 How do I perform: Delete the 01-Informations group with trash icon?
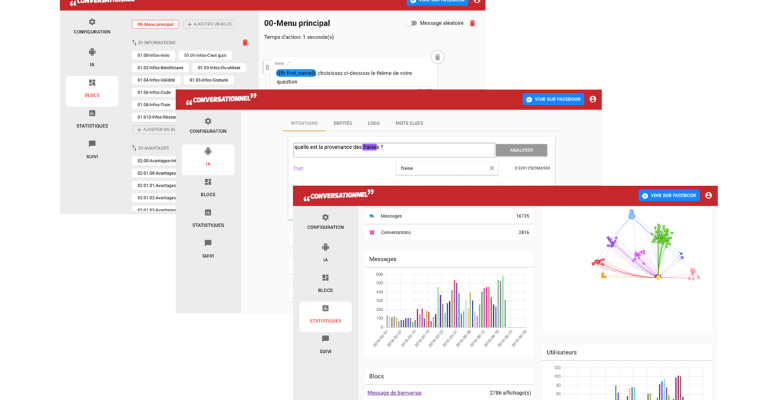(245, 43)
